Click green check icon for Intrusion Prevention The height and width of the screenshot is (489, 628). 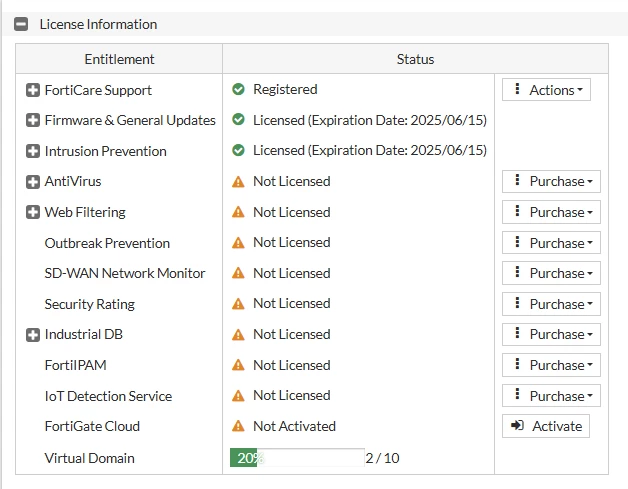[x=238, y=151]
